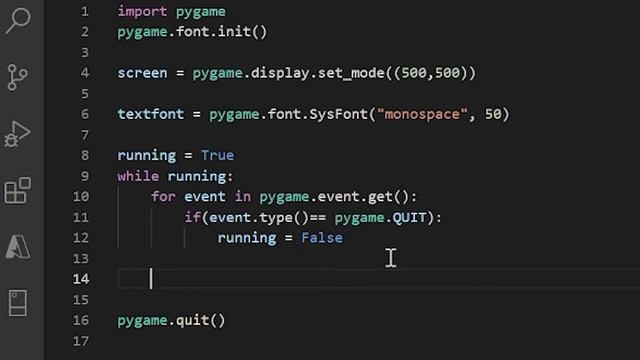
Task: Click 'set_mode' on line 4
Action: coord(351,73)
